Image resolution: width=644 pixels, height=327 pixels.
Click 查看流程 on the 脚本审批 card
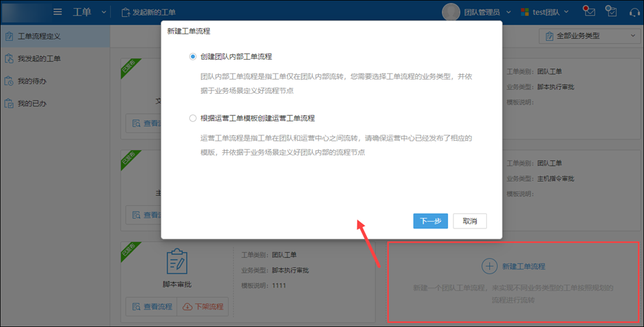(x=151, y=306)
